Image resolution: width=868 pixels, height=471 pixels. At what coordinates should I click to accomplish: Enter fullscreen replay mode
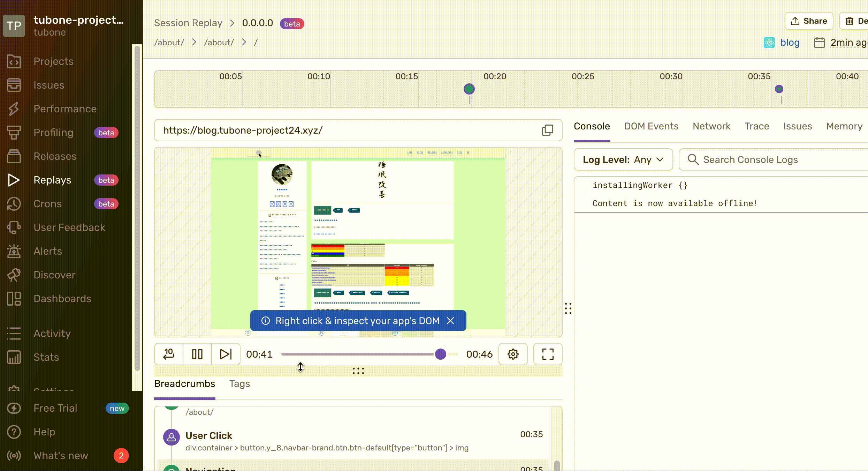(x=547, y=354)
